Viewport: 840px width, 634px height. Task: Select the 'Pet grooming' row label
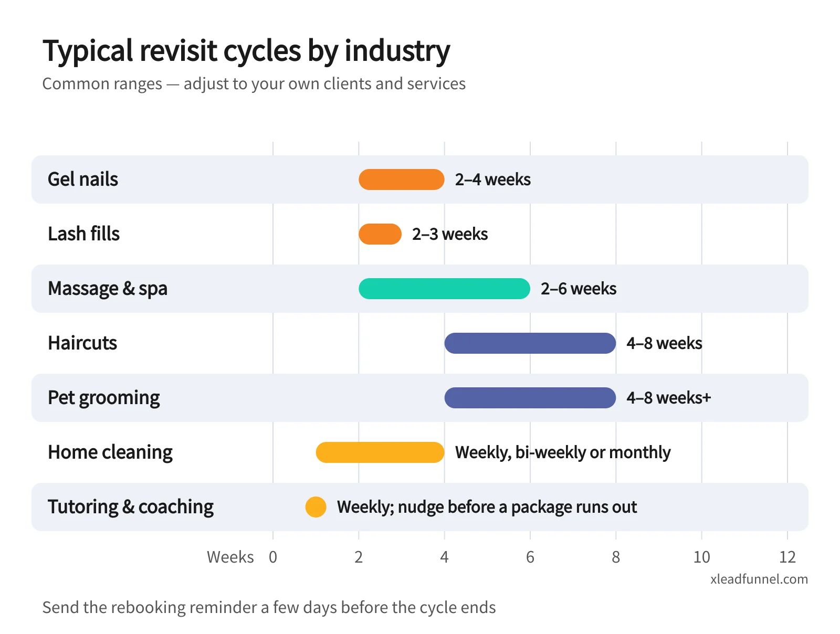pyautogui.click(x=104, y=398)
